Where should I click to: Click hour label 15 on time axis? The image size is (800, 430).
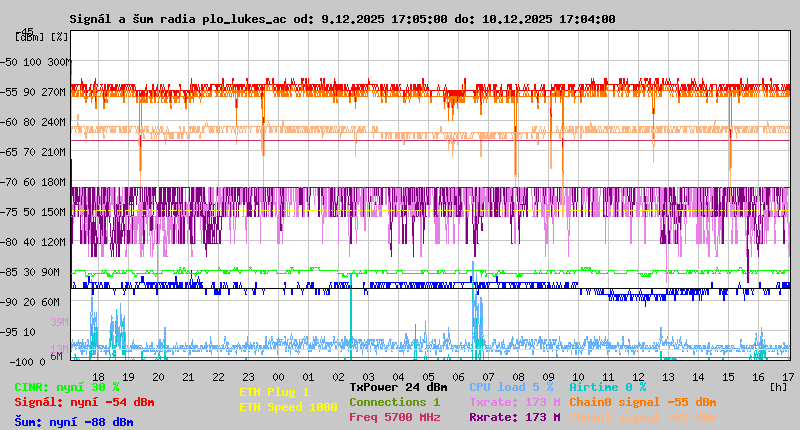tap(729, 377)
